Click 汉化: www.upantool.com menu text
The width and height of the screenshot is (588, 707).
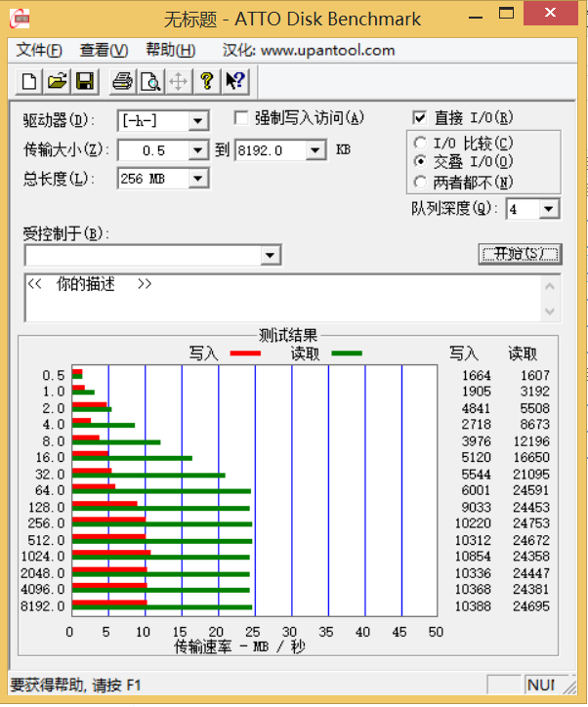(309, 50)
